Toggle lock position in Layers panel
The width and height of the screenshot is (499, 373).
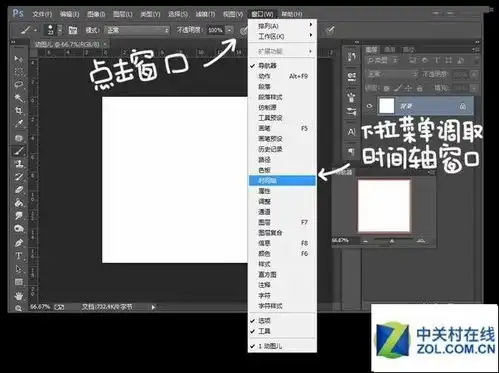(409, 88)
